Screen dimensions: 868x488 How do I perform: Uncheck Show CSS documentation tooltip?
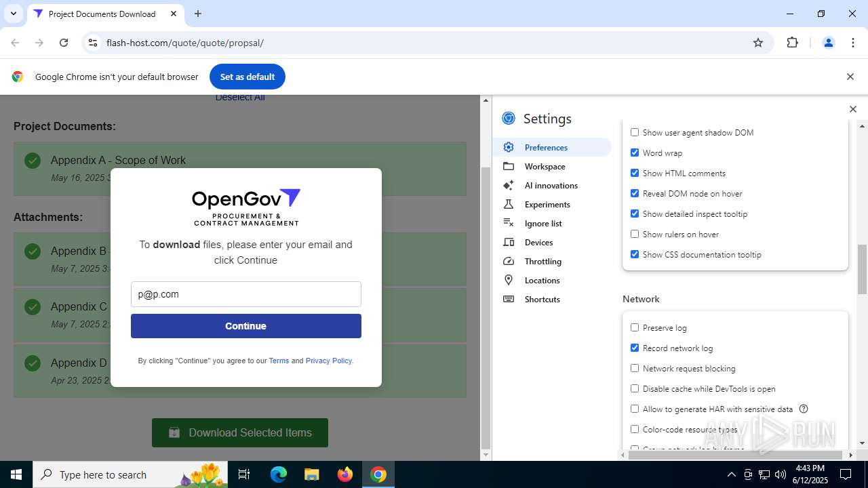pyautogui.click(x=635, y=254)
